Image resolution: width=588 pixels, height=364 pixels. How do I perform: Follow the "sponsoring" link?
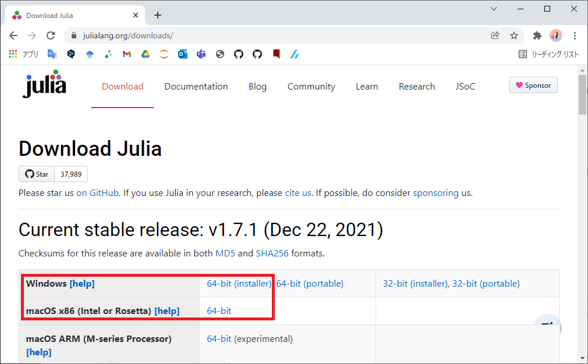point(435,193)
